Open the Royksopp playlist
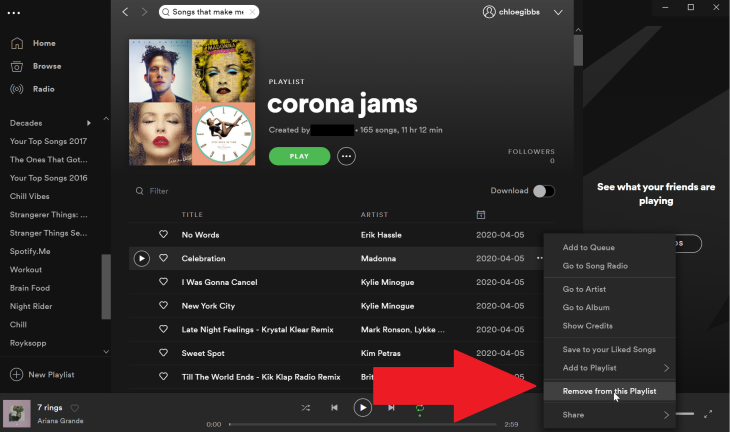730x432 pixels. (x=28, y=343)
